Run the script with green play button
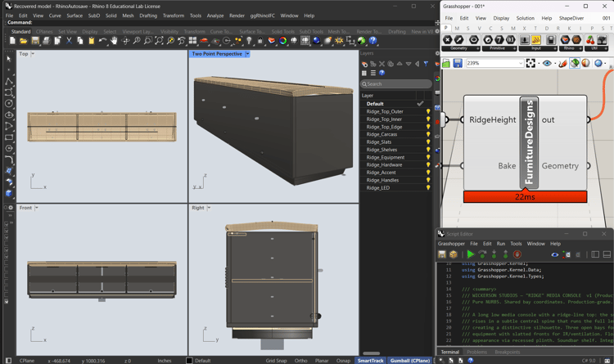Screen dimensions: 614x364 tap(470, 254)
